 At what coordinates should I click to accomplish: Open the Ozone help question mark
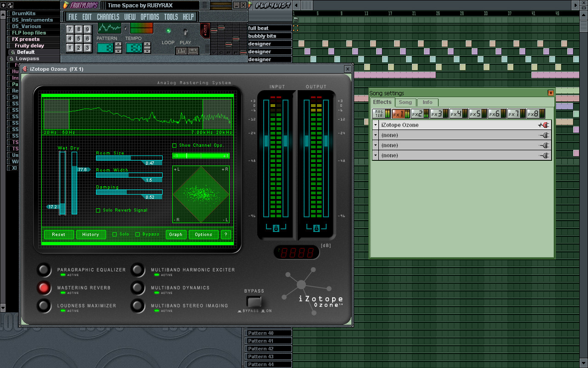(226, 234)
